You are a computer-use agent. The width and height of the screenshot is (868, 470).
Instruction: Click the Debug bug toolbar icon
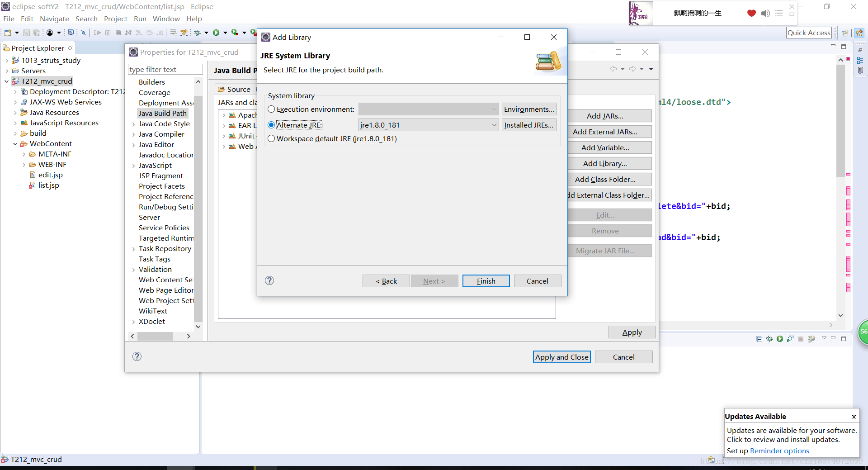pos(198,33)
